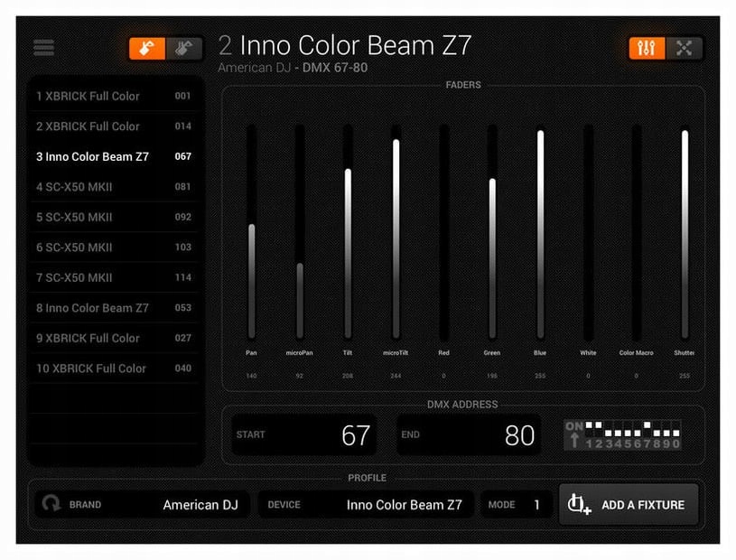The width and height of the screenshot is (736, 560).
Task: Click the brand refresh arrow icon
Action: [x=51, y=504]
